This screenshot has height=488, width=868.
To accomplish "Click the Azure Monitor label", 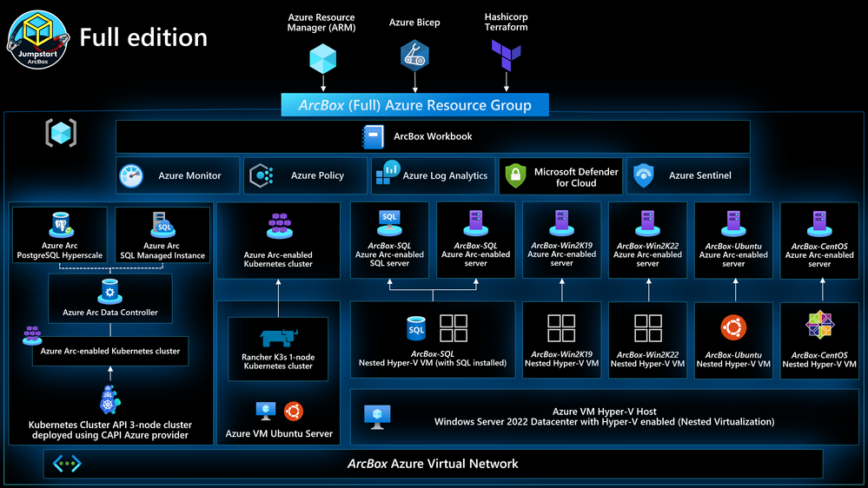I will [190, 175].
